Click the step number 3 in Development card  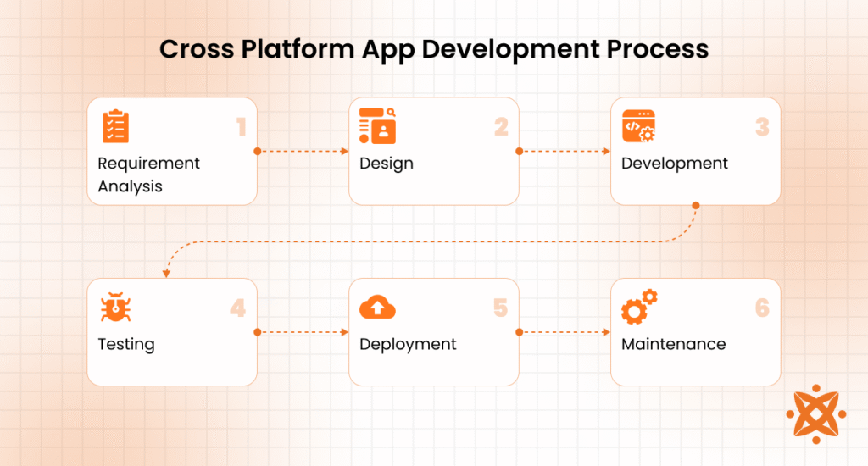(762, 127)
